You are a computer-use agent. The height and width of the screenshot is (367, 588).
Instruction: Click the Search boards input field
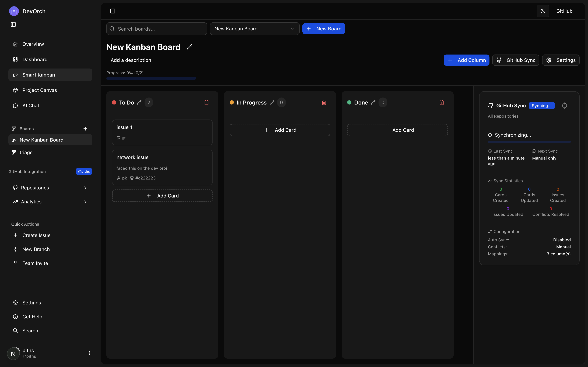click(x=160, y=29)
